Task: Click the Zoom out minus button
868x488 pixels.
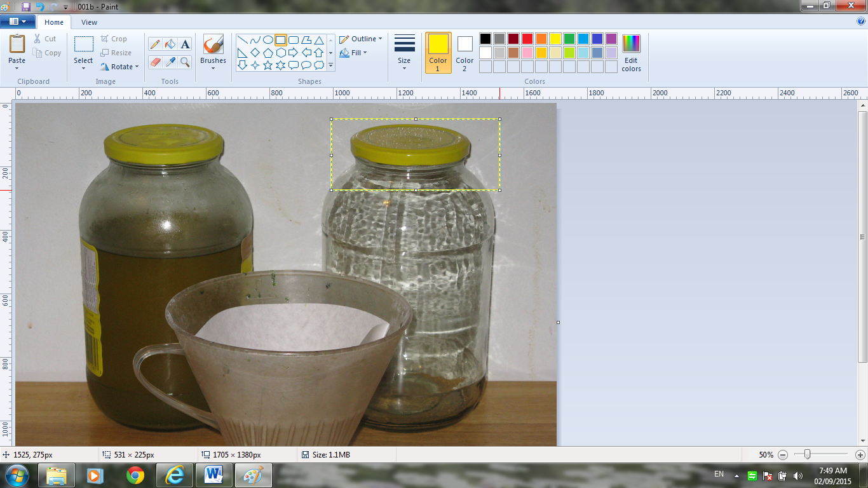Action: [783, 455]
